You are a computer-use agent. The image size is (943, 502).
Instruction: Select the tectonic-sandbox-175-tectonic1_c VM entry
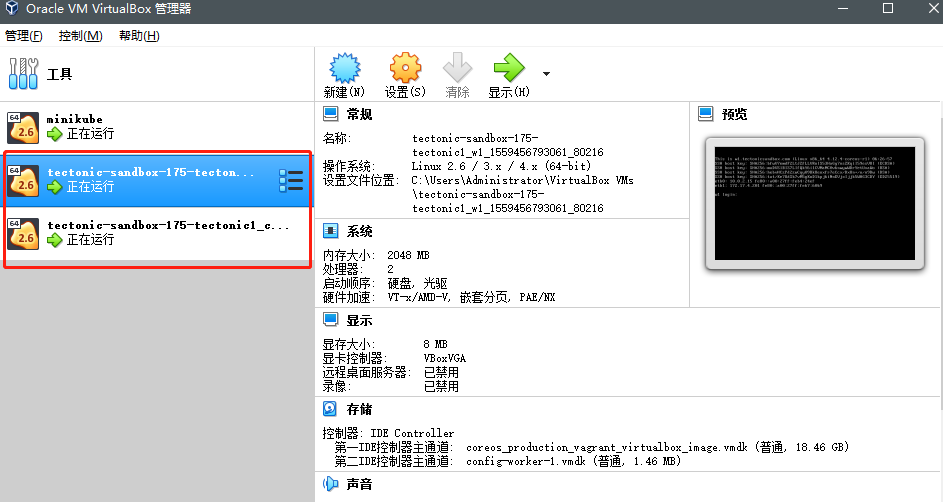pos(158,233)
